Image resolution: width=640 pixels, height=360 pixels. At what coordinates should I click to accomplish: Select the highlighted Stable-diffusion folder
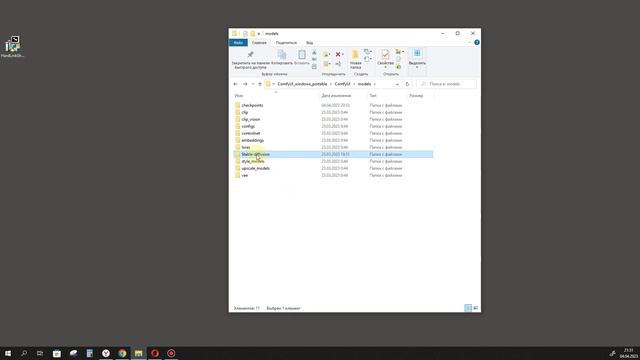(333, 154)
